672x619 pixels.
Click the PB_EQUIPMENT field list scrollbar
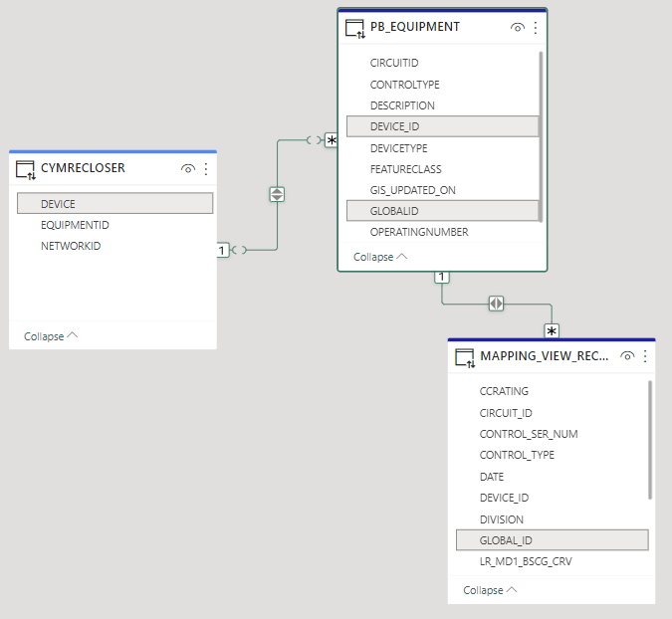[x=541, y=136]
